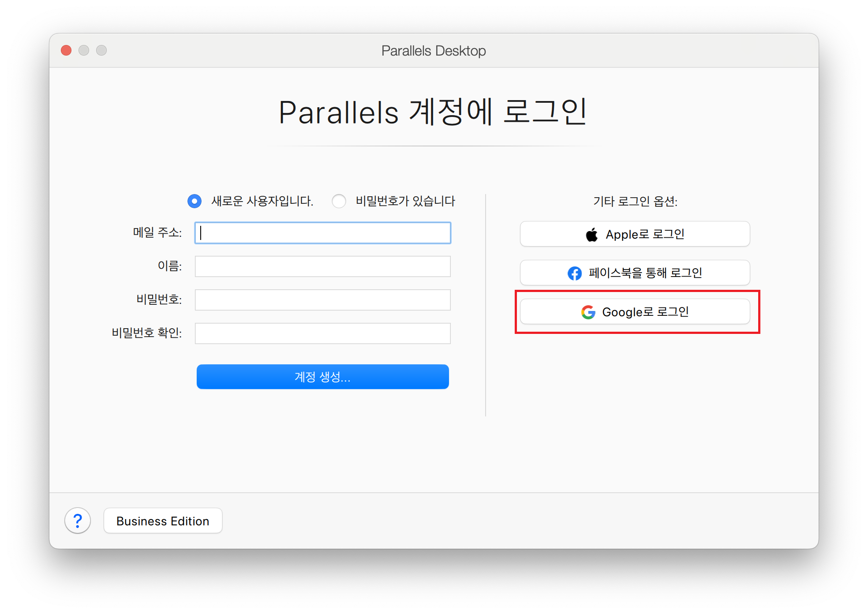Focus the '비밀번호 확인' confirmation field
868x614 pixels.
point(322,333)
